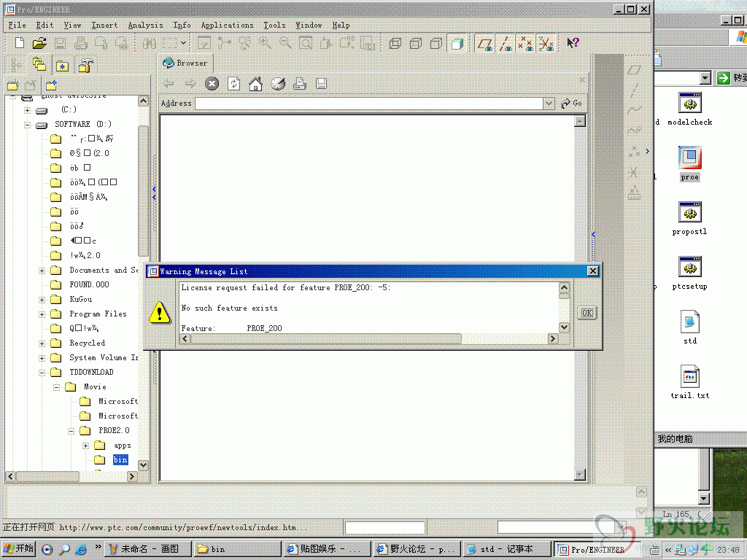Toggle coordinate systems display

tap(546, 43)
